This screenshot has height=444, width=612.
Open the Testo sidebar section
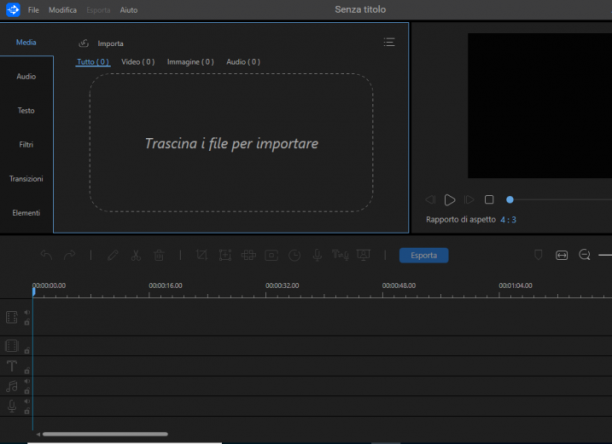click(x=26, y=110)
